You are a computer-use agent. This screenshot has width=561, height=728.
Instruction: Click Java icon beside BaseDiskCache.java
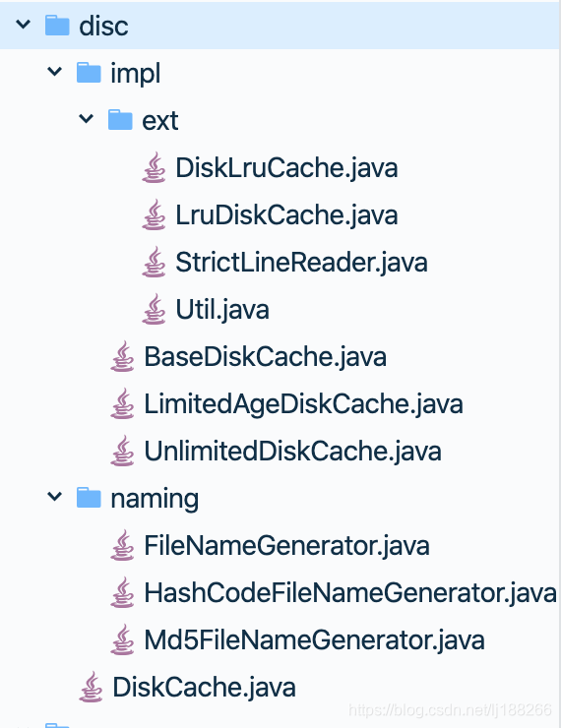(x=122, y=356)
